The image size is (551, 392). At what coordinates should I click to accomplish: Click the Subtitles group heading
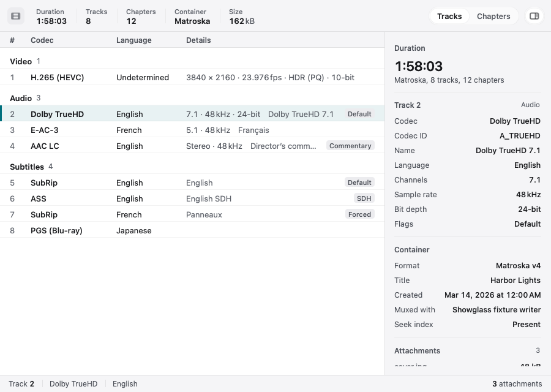coord(27,167)
